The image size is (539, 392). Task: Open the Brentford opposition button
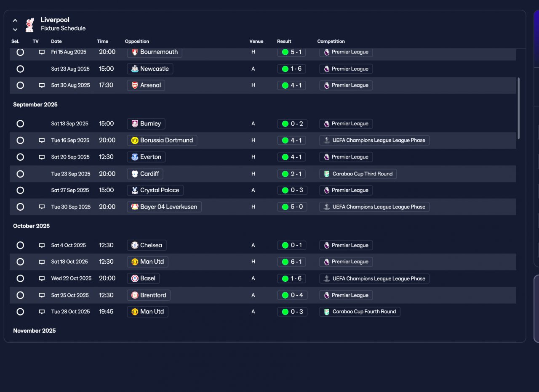pyautogui.click(x=149, y=295)
